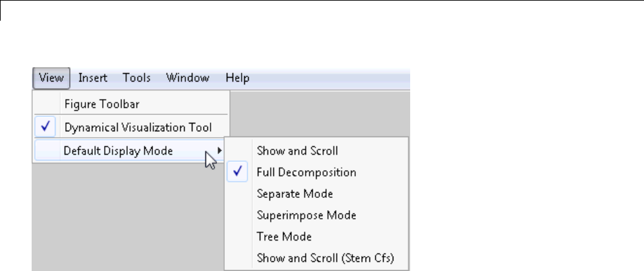644x271 pixels.
Task: Open the Window menu
Action: tap(187, 78)
